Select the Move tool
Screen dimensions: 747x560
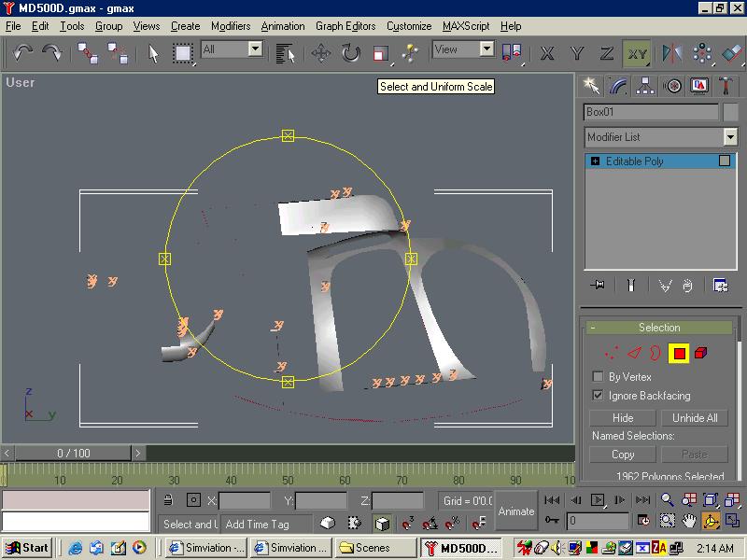pos(321,53)
